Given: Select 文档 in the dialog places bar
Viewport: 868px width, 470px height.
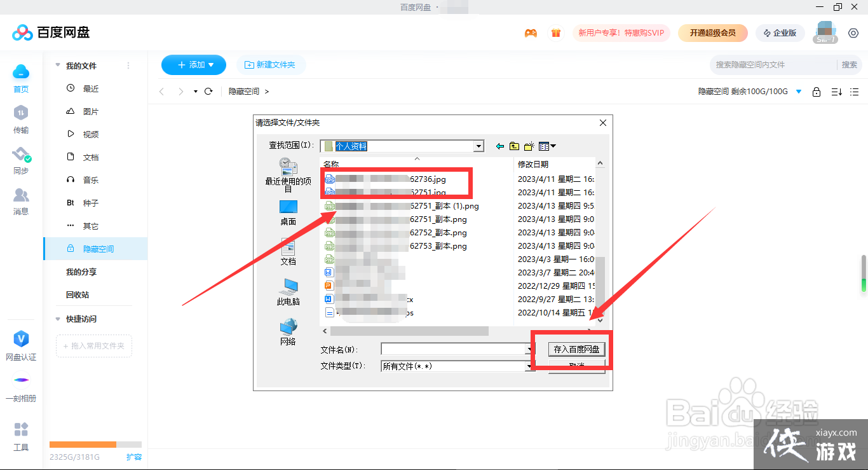Looking at the screenshot, I should pos(288,252).
